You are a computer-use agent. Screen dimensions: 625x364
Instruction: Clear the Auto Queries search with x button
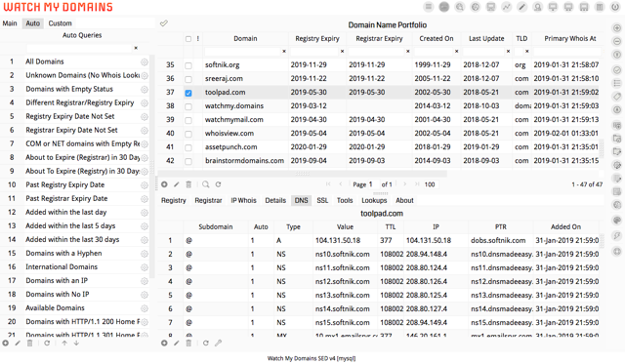pos(136,48)
